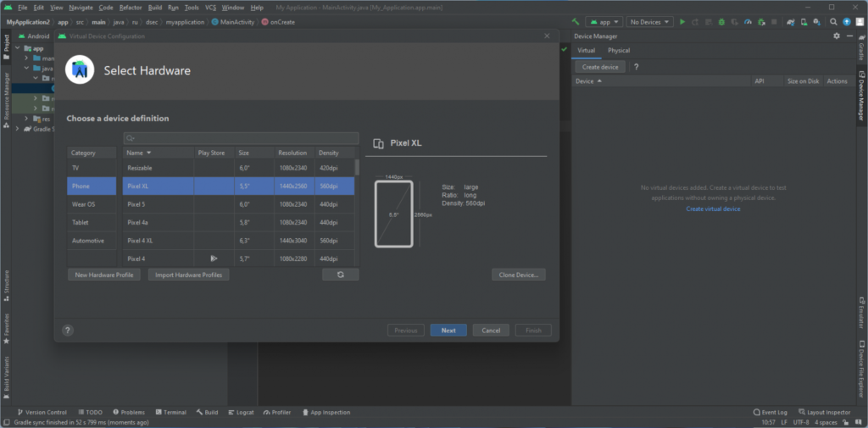Click the Attach Debugger to Android Process icon
868x428 pixels.
761,22
